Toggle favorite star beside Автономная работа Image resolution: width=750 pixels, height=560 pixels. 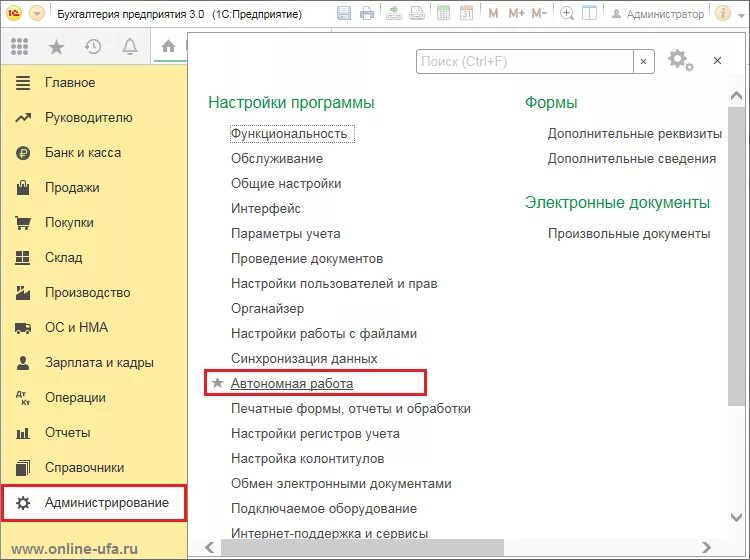coord(218,383)
